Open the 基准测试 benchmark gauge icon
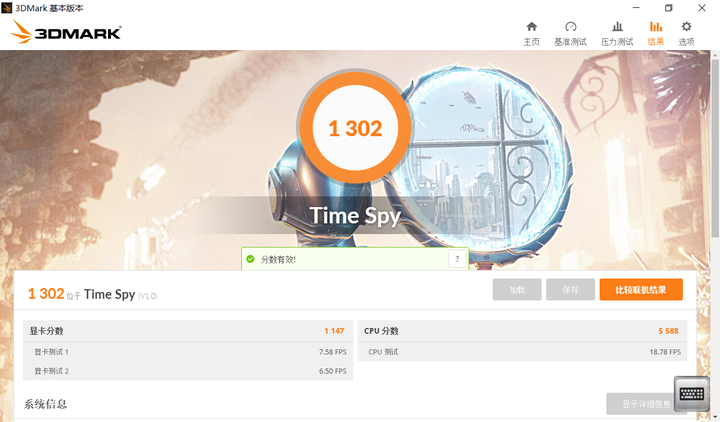Image resolution: width=720 pixels, height=422 pixels. [x=570, y=27]
